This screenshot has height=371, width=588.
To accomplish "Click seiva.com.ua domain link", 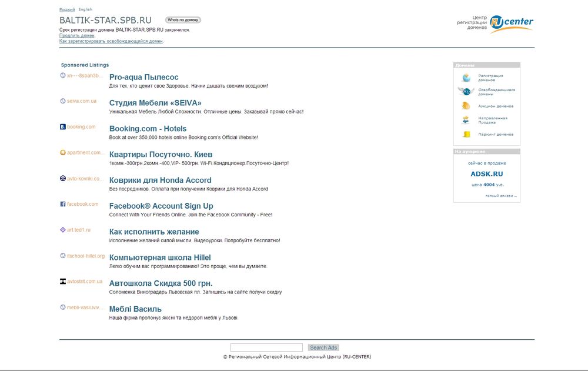I will pos(82,101).
